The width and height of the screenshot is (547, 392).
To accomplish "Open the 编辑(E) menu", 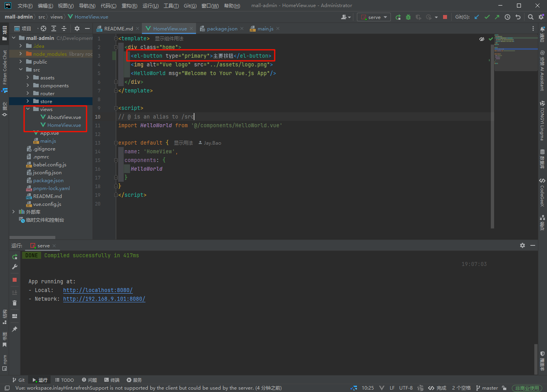I will pyautogui.click(x=45, y=6).
